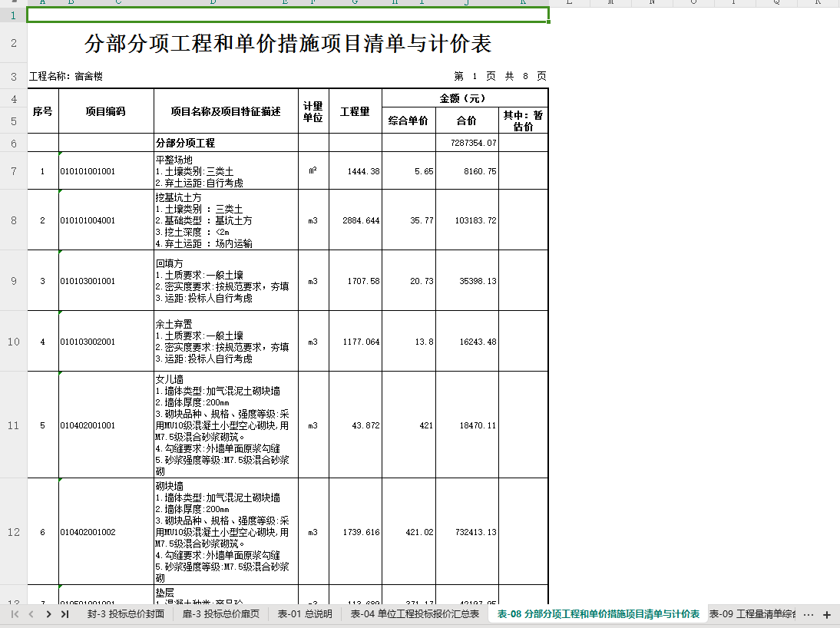
Task: Select row 11 via its row header
Action: (13, 425)
